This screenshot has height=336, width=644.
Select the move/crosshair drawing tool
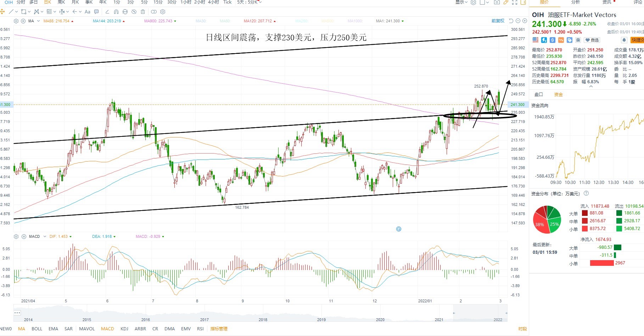[2, 12]
